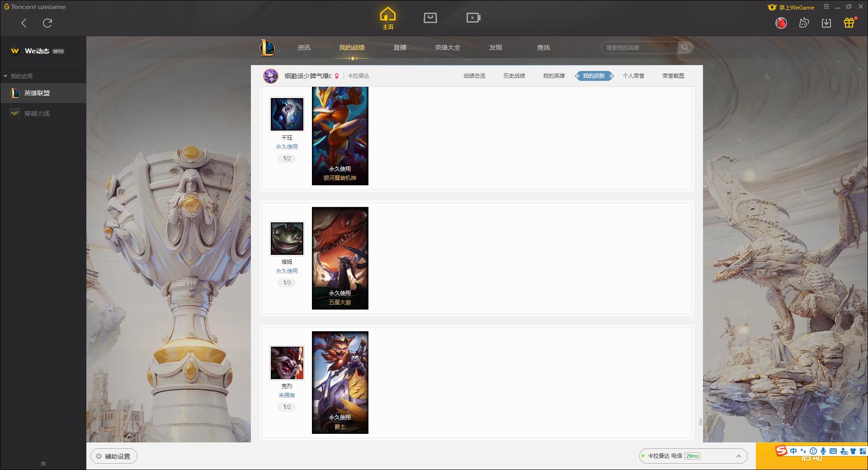The width and height of the screenshot is (868, 470).
Task: Open the Sogou emoji smiley icon
Action: [813, 451]
